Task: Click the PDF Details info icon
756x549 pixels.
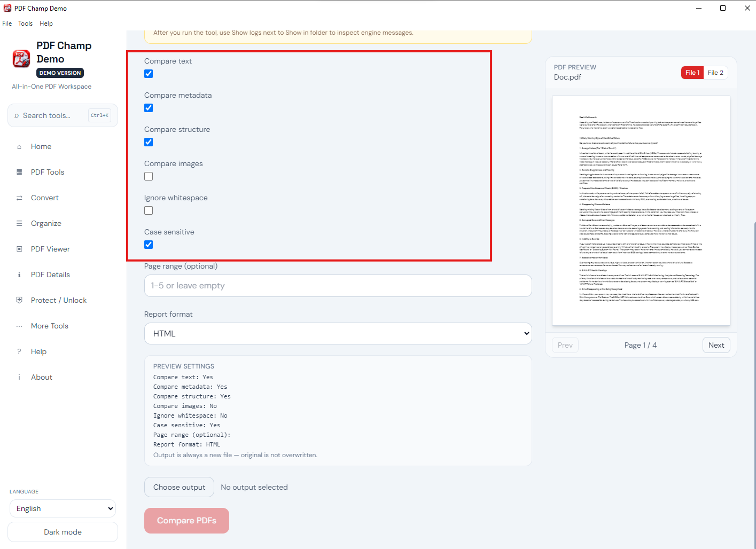Action: (19, 275)
